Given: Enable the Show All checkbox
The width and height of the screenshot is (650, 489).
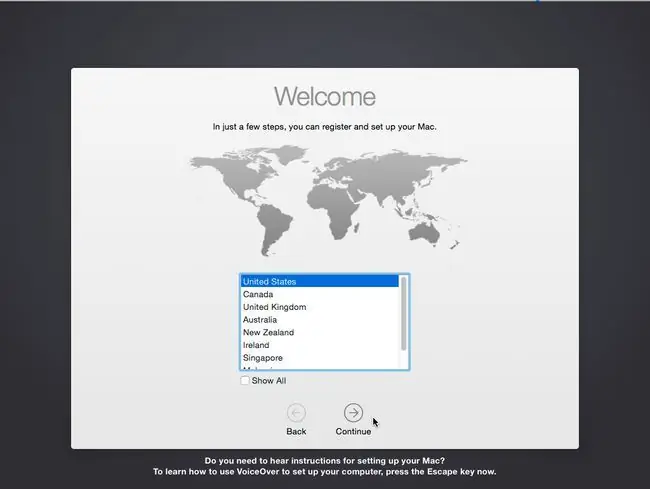Looking at the screenshot, I should pos(245,380).
